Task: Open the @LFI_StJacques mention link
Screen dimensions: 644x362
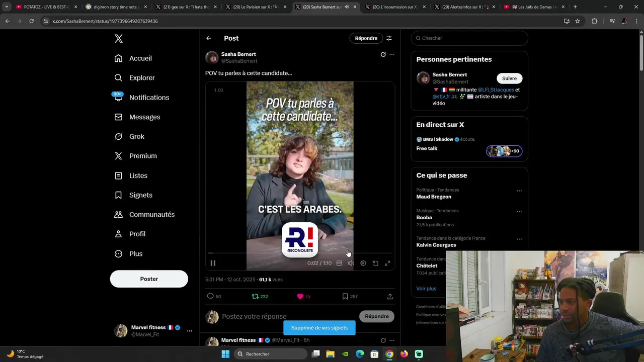Action: coord(496,89)
